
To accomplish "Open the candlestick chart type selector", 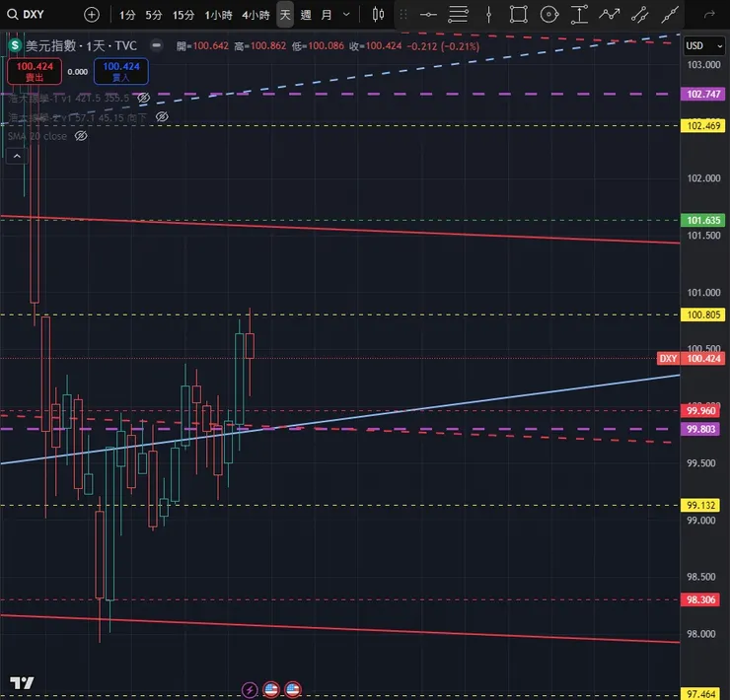I will (378, 15).
